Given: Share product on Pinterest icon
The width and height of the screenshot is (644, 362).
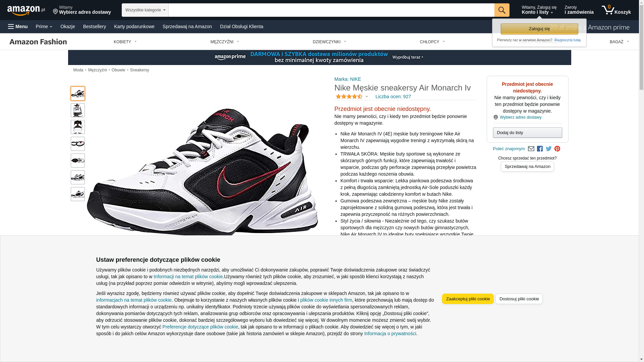Looking at the screenshot, I should (557, 149).
